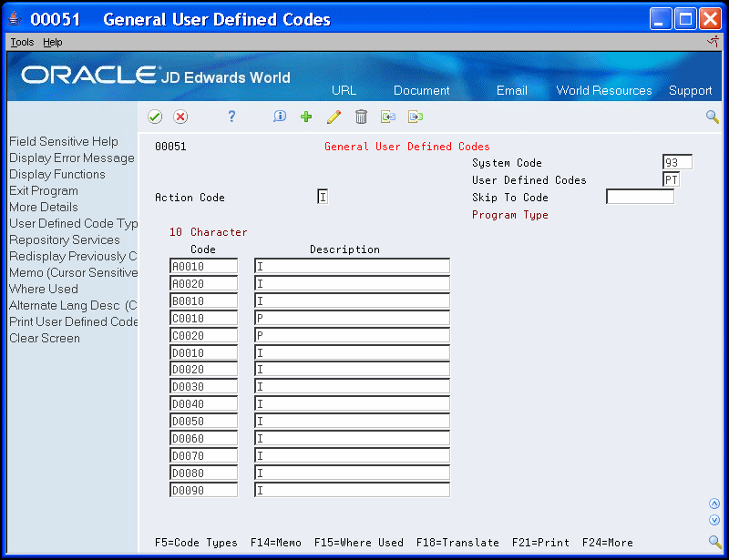Select Print User Defined Codes link
Image resolution: width=729 pixels, height=560 pixels.
pos(74,321)
